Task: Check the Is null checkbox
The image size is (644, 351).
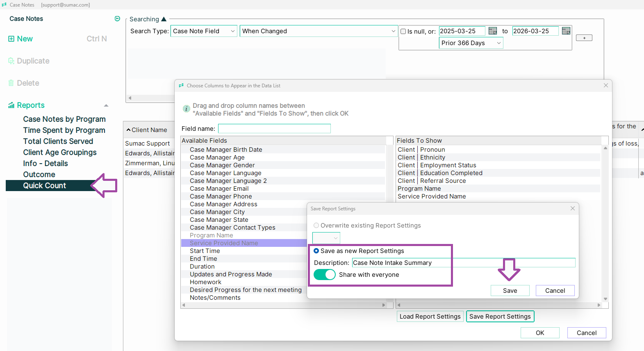Action: 403,32
